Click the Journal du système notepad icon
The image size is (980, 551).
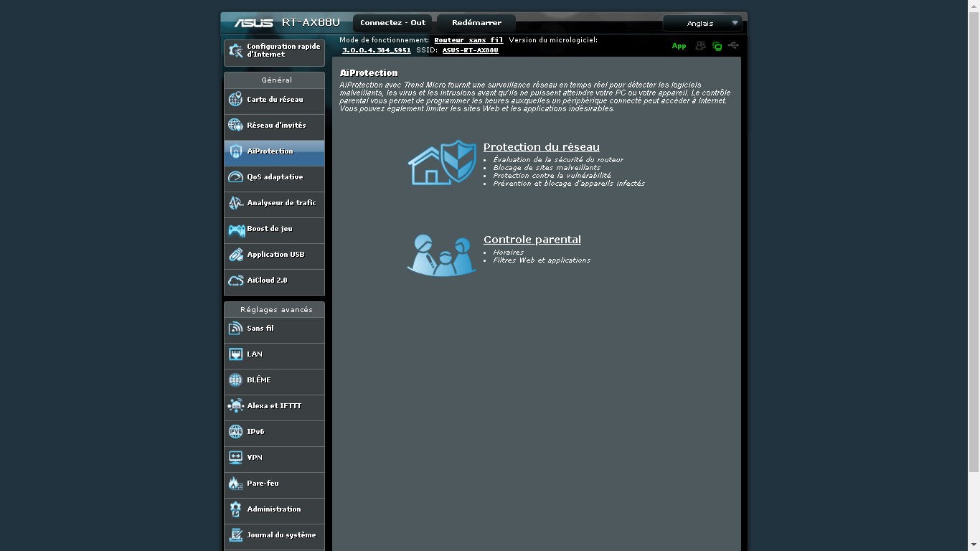pos(235,534)
